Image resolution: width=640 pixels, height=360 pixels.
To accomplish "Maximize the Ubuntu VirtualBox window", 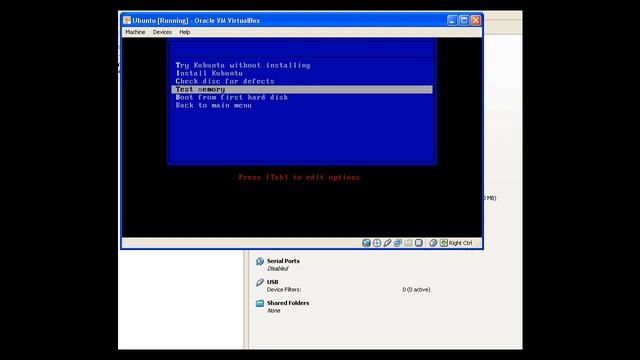I will point(464,20).
